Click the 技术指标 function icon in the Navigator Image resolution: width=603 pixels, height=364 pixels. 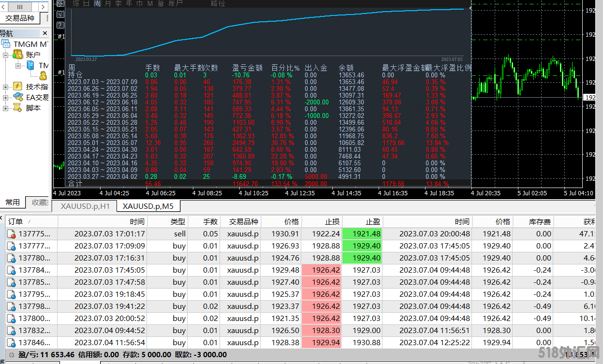click(17, 87)
